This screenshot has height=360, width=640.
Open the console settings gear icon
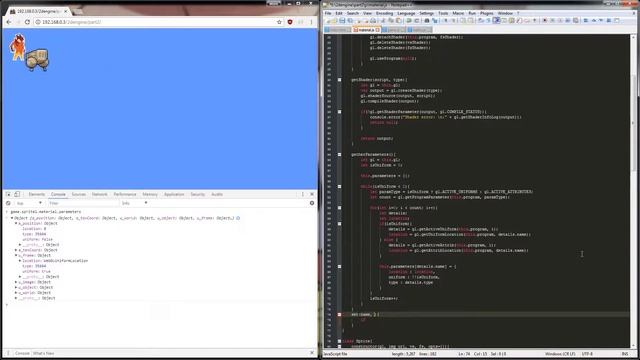click(312, 203)
